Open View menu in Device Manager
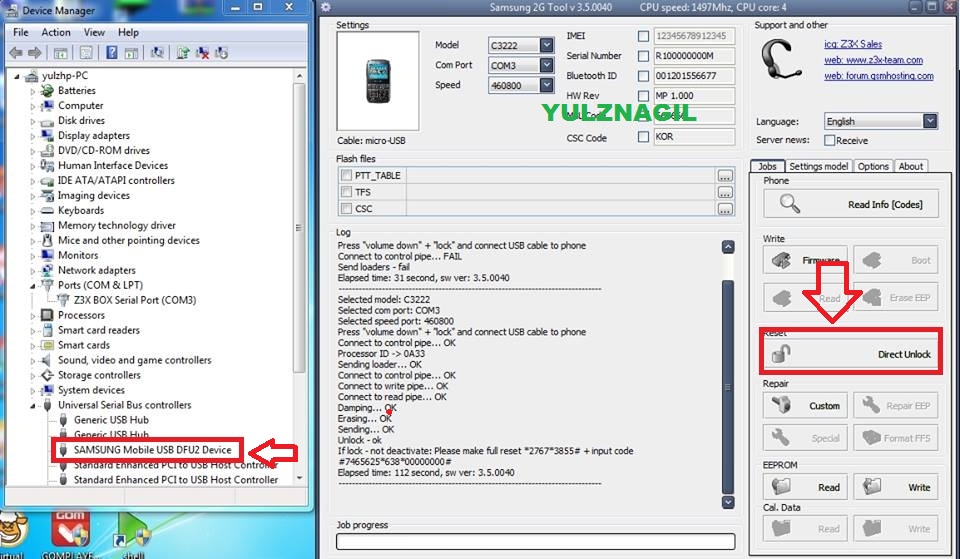The width and height of the screenshot is (960, 559). click(x=94, y=32)
